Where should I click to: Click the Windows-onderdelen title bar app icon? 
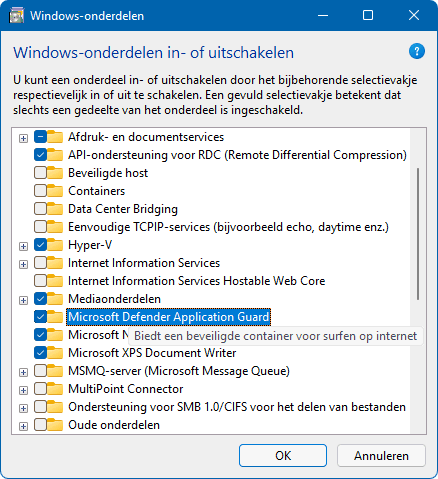16,15
